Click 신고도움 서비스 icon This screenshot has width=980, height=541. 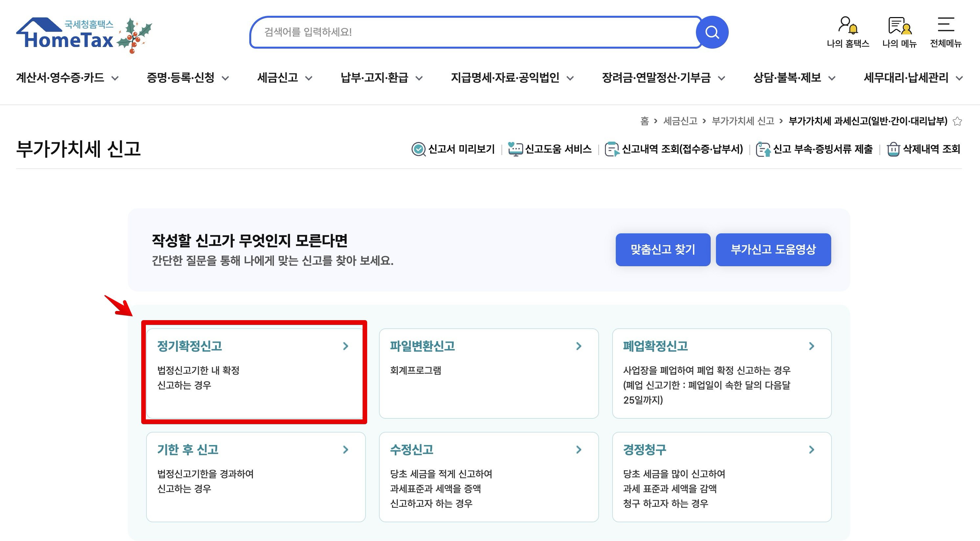(x=515, y=149)
